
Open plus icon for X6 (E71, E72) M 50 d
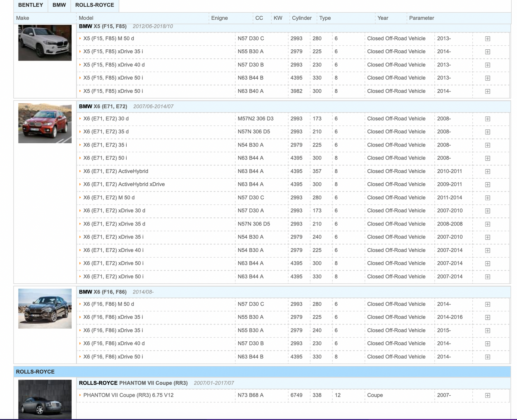488,198
